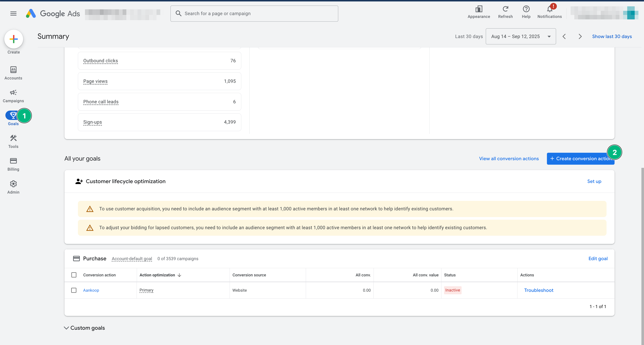Open View all conversion actions link
The image size is (644, 345).
tap(509, 159)
